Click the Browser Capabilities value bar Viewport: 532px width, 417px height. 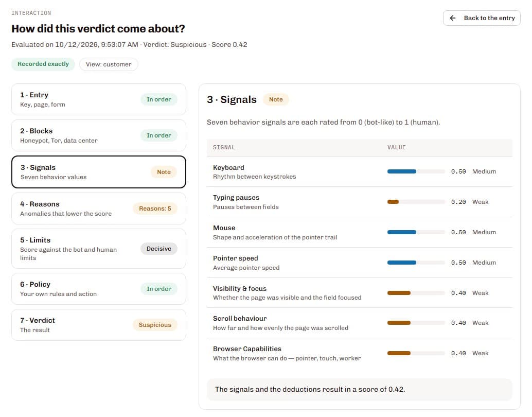pyautogui.click(x=416, y=353)
